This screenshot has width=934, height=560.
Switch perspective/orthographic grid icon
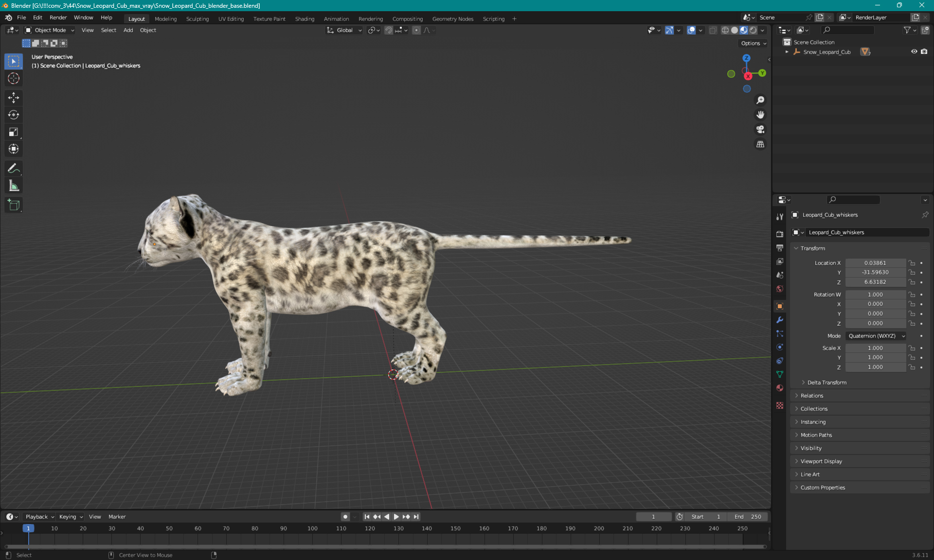[x=760, y=144]
